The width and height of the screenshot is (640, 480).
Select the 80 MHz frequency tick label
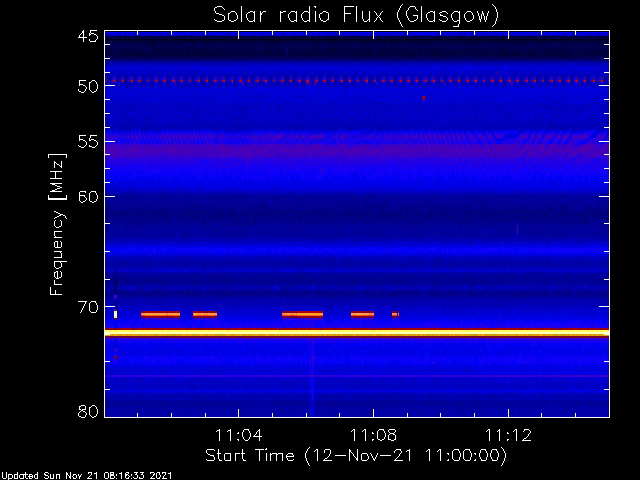(88, 411)
